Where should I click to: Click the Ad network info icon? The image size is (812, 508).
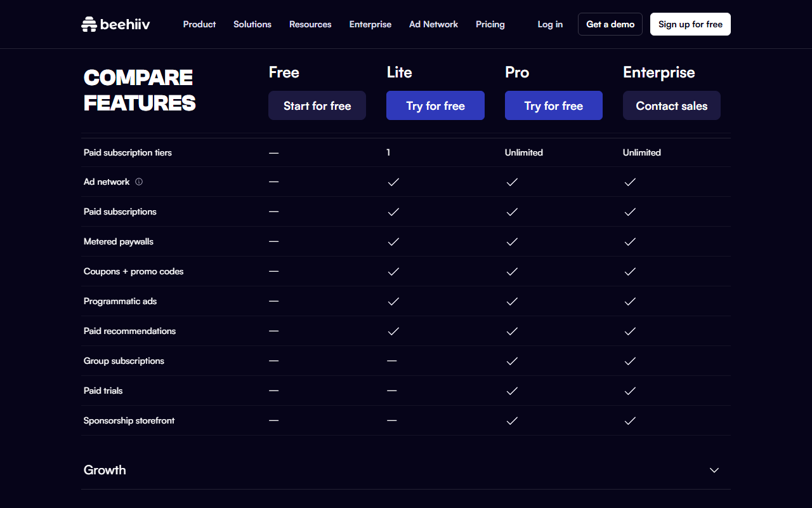[x=139, y=182]
